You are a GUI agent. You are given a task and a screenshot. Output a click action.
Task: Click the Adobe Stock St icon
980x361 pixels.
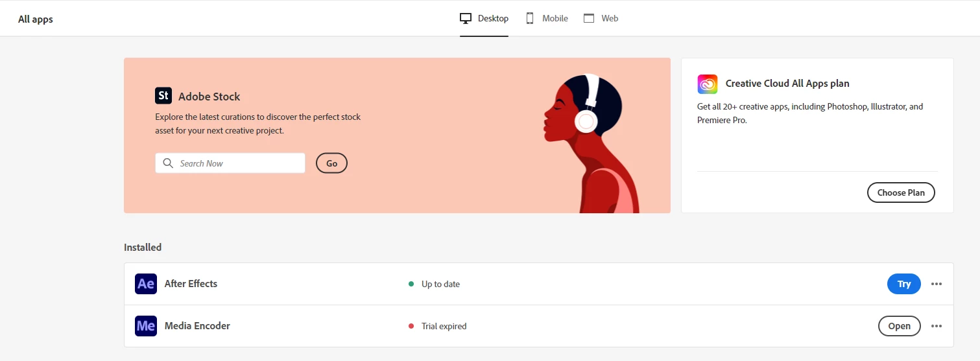click(163, 96)
